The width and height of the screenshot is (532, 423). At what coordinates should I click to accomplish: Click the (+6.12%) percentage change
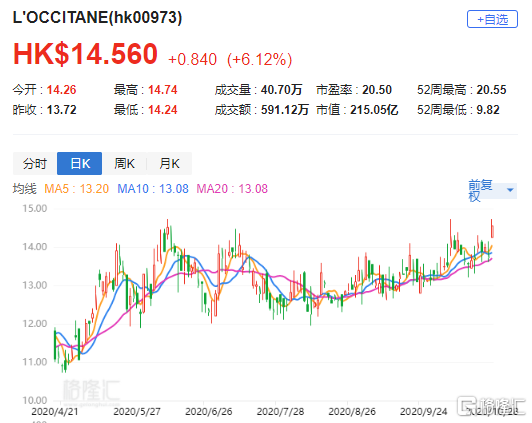pyautogui.click(x=260, y=59)
